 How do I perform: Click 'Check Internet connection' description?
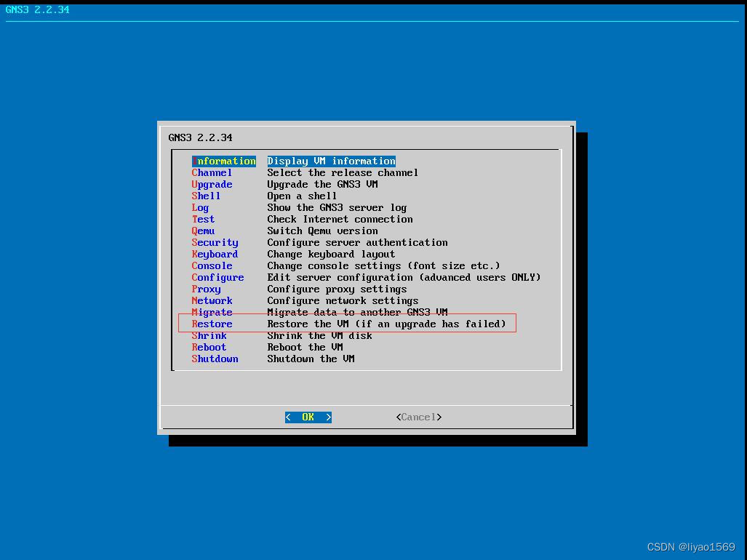click(340, 220)
